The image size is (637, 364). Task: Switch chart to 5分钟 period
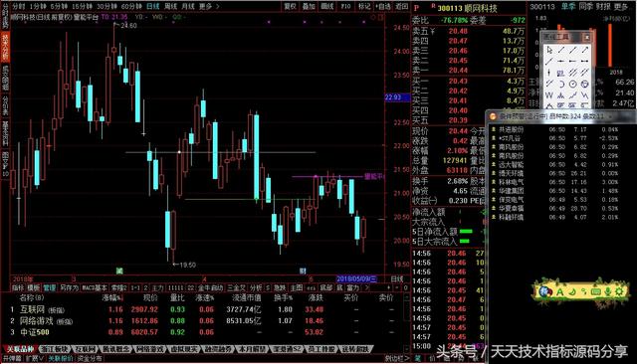pyautogui.click(x=59, y=7)
